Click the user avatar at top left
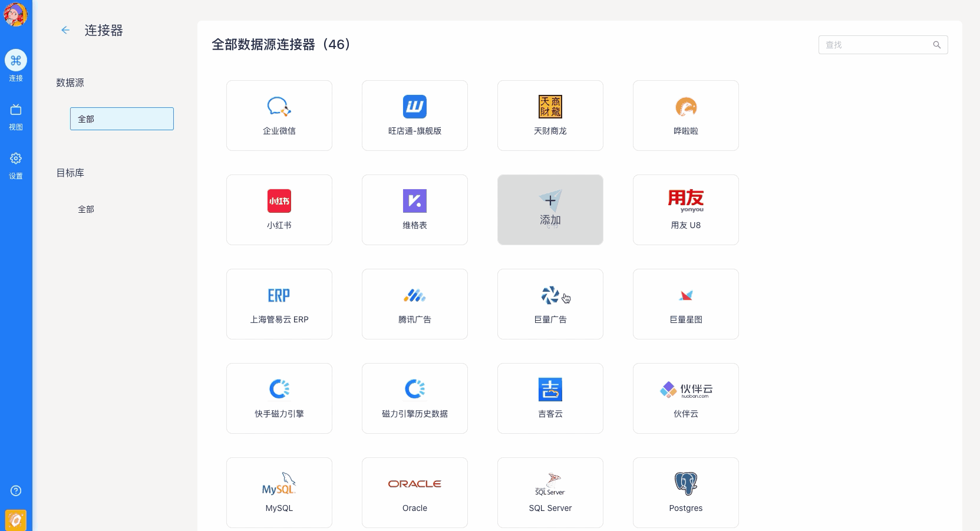Viewport: 980px width, 531px height. 16,15
